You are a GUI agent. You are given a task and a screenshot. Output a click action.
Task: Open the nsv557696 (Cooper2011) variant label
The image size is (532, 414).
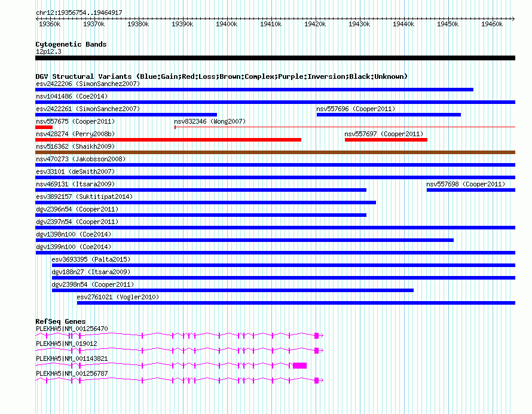click(356, 109)
